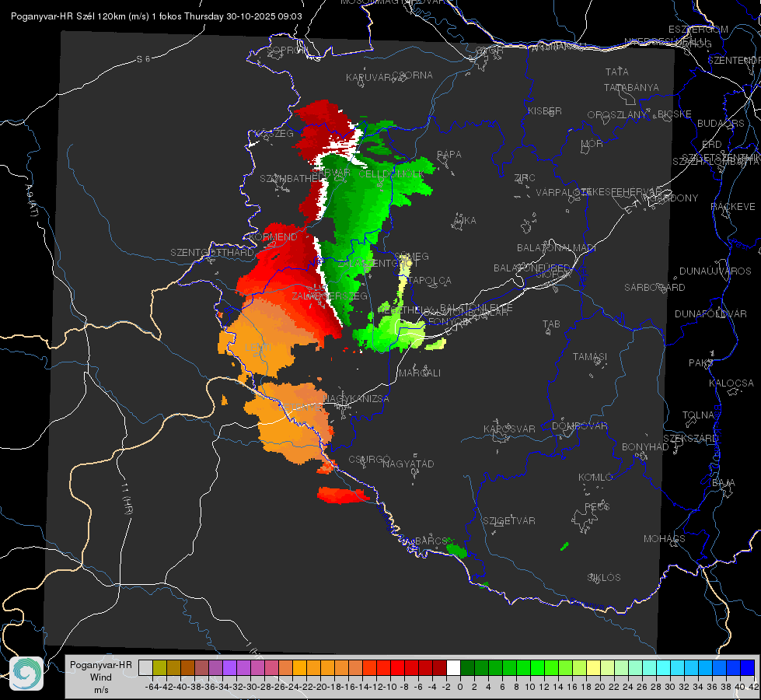Click the TAPOLCA city label
This screenshot has width=761, height=700.
point(430,281)
